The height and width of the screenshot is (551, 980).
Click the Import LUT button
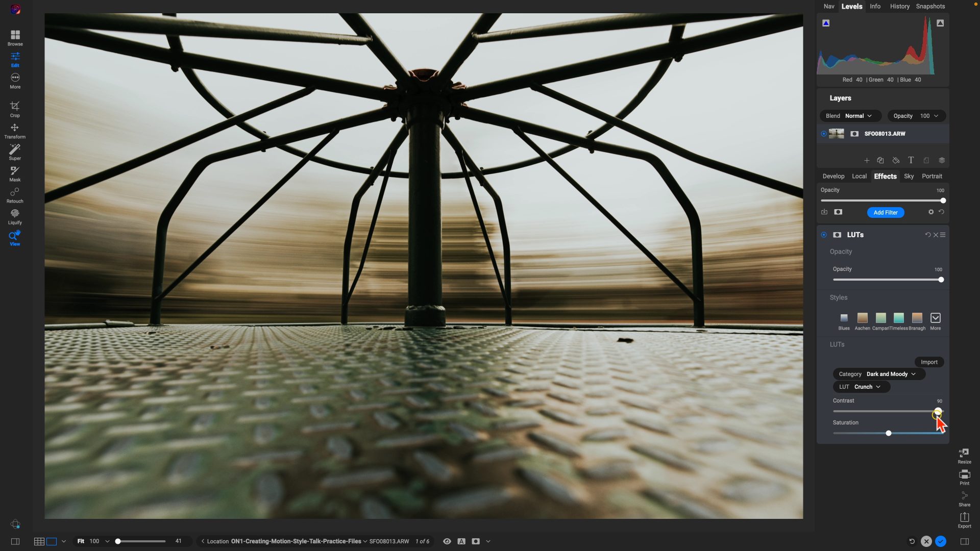929,362
